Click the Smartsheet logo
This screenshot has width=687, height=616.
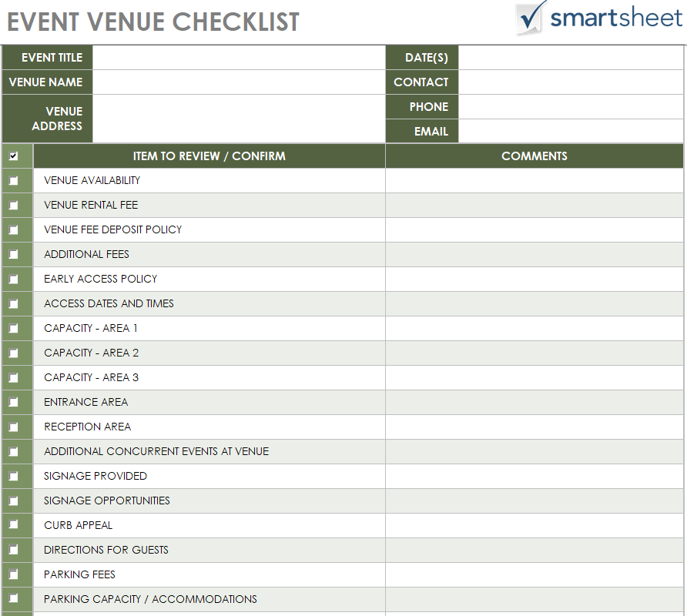click(x=599, y=18)
